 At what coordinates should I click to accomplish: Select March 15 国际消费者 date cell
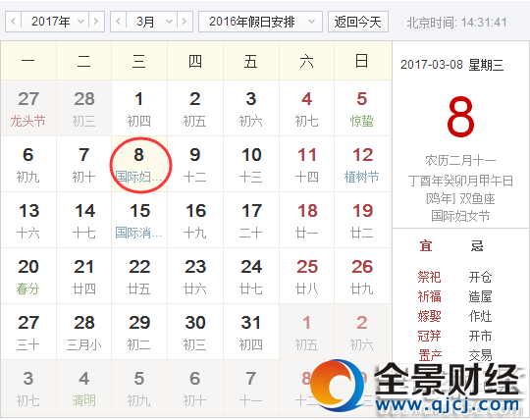coord(139,221)
